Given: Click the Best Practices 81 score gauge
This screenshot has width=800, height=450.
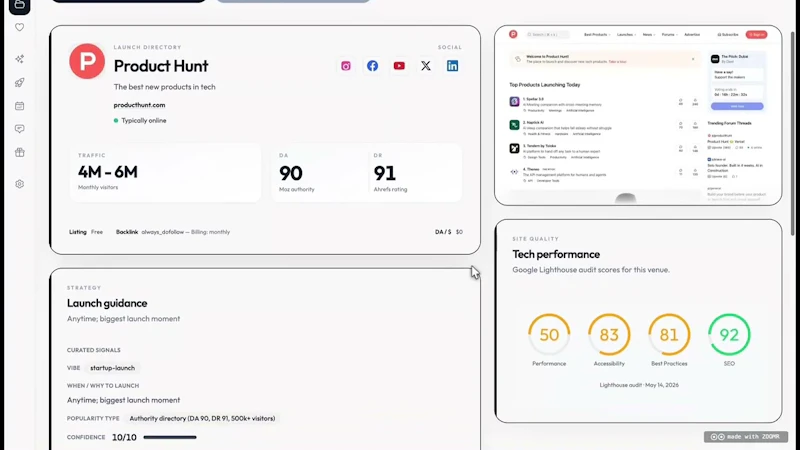Looking at the screenshot, I should click(669, 335).
